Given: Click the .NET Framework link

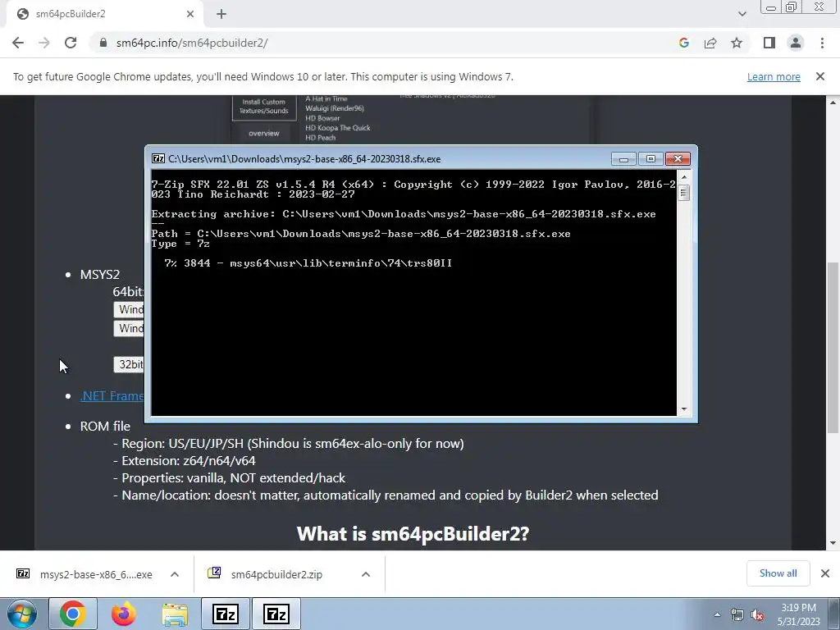Looking at the screenshot, I should pos(112,396).
